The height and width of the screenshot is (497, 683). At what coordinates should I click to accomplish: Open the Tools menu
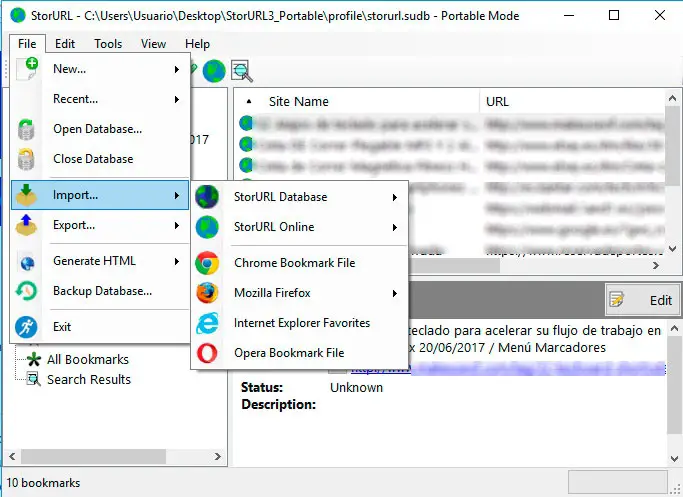[x=108, y=44]
